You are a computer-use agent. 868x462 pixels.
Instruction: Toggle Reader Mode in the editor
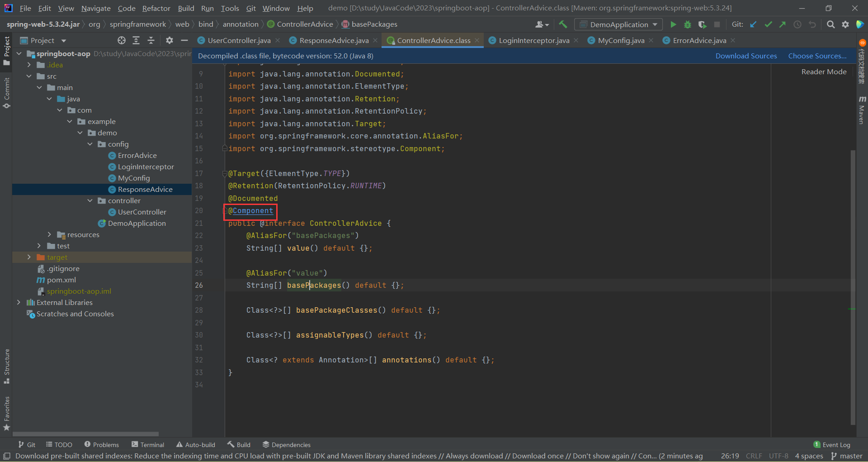click(x=824, y=71)
